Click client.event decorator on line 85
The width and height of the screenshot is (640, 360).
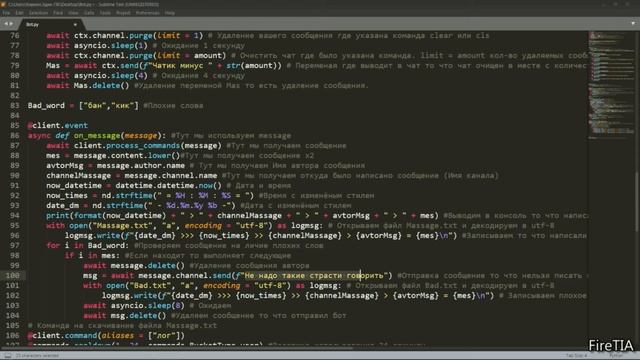click(x=58, y=125)
